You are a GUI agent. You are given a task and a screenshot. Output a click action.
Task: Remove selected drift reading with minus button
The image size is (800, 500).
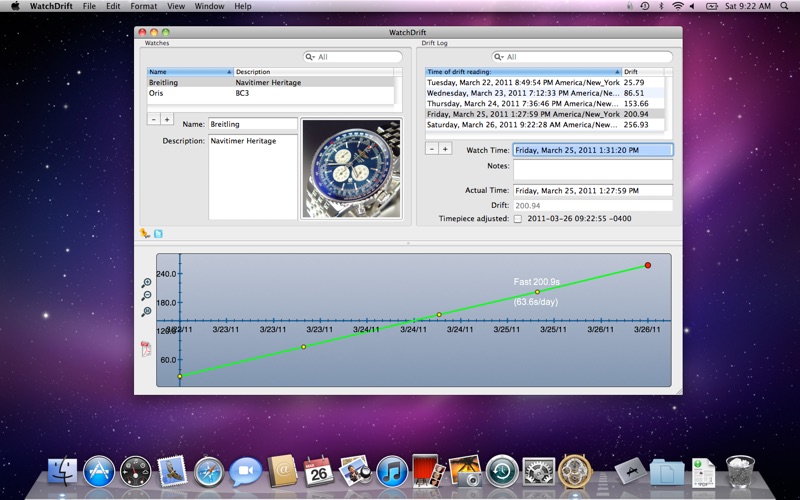tap(432, 148)
